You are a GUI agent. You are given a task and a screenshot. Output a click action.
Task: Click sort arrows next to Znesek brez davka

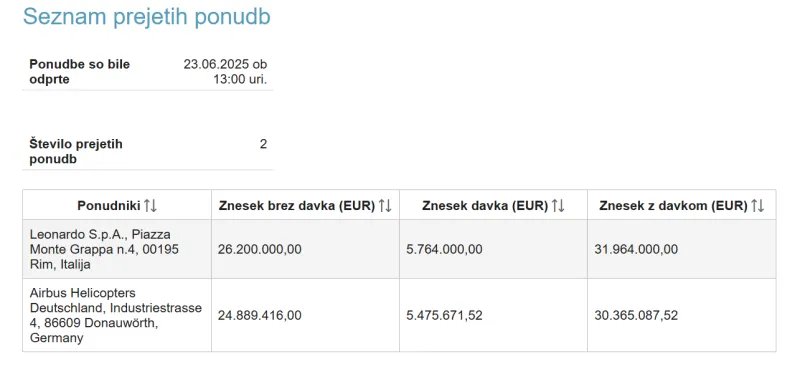385,206
